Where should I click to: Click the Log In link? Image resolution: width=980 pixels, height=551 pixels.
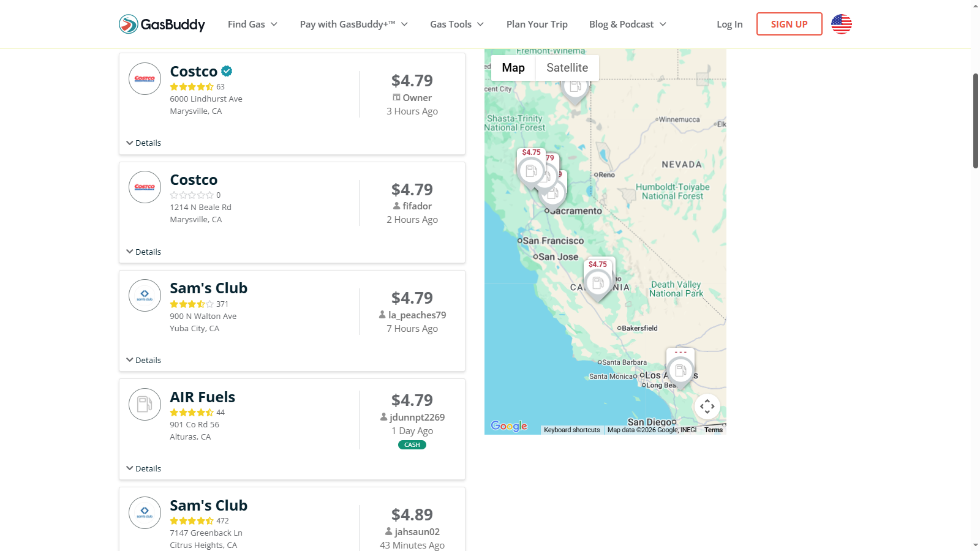[729, 24]
